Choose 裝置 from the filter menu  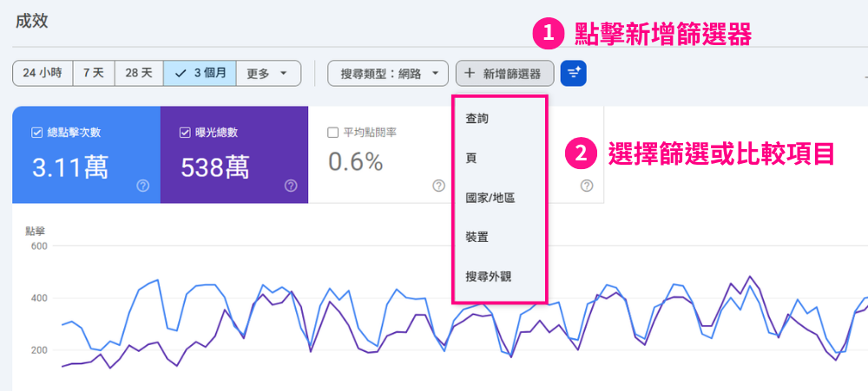[x=500, y=238]
